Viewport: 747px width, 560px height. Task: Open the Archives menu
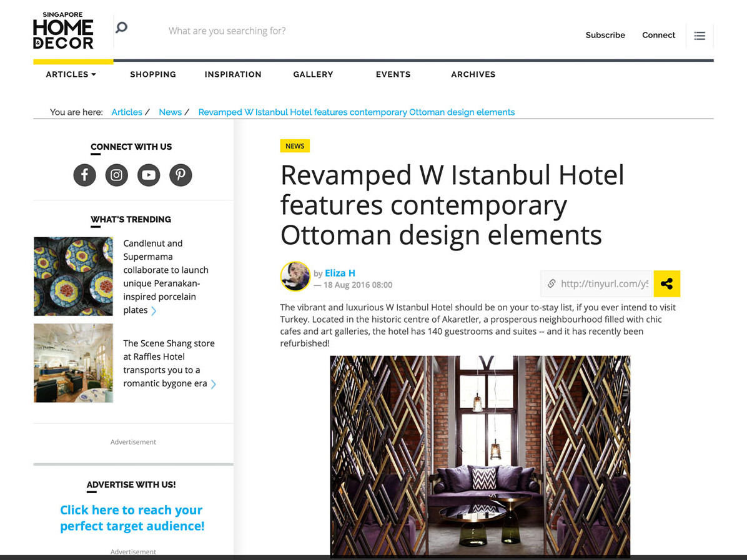point(473,74)
